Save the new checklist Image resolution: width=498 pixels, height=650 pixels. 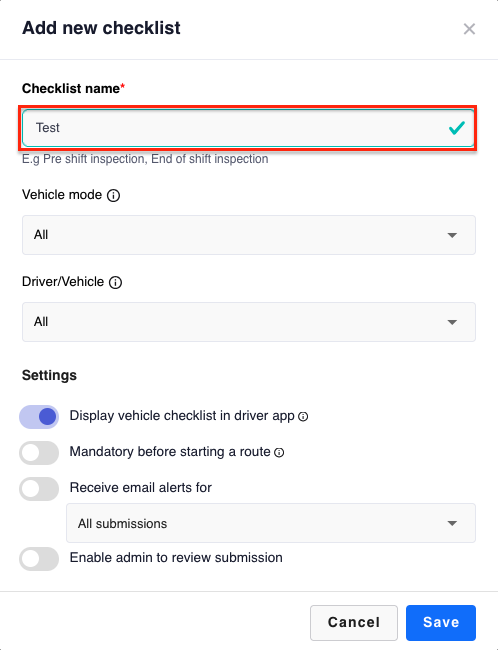441,623
